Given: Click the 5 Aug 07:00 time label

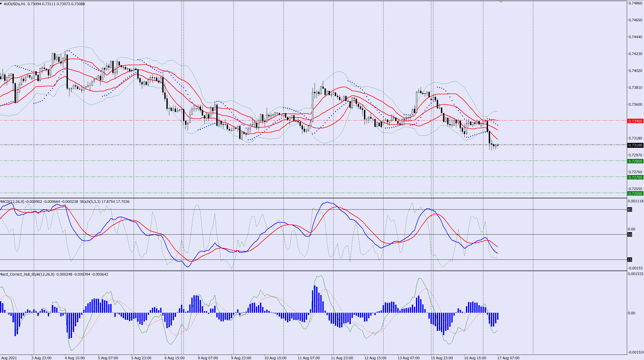Looking at the screenshot, I should point(108,358).
